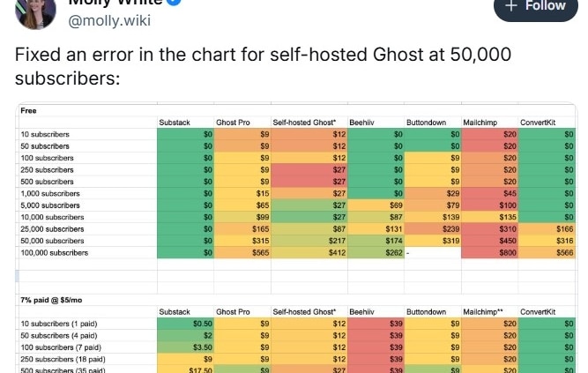
Task: Click the ConvertKit $566 cell
Action: point(547,252)
